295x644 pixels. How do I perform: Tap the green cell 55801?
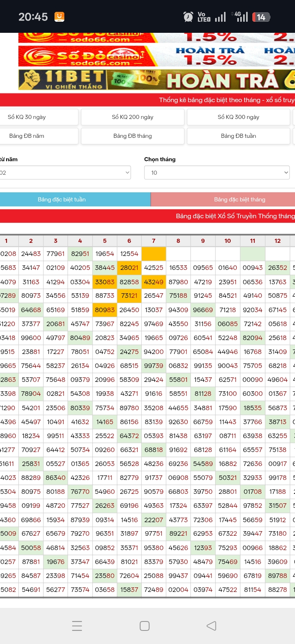click(178, 379)
